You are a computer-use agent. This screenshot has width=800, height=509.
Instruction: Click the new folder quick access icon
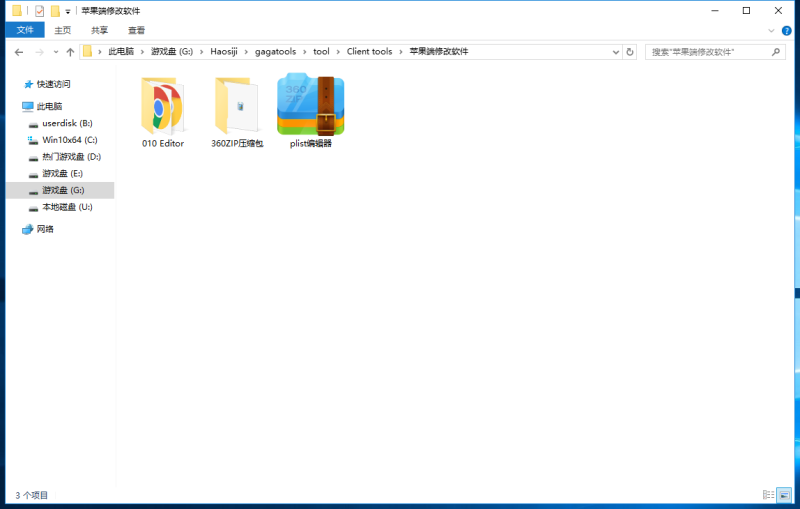[55, 11]
